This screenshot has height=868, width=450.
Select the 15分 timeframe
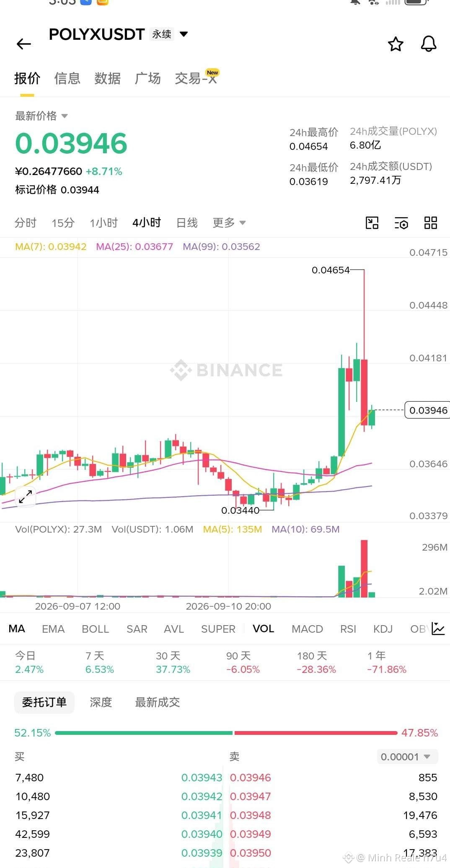coord(63,223)
